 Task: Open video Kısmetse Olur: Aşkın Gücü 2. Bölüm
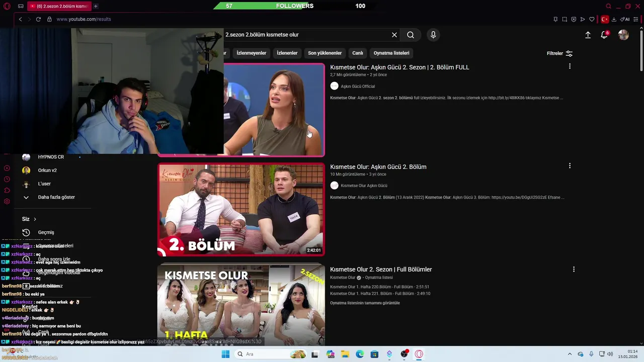[378, 167]
